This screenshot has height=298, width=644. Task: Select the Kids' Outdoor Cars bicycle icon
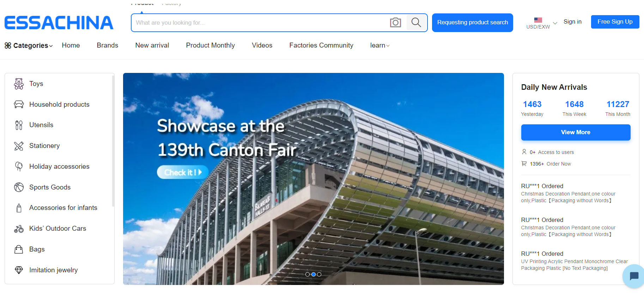pyautogui.click(x=19, y=229)
